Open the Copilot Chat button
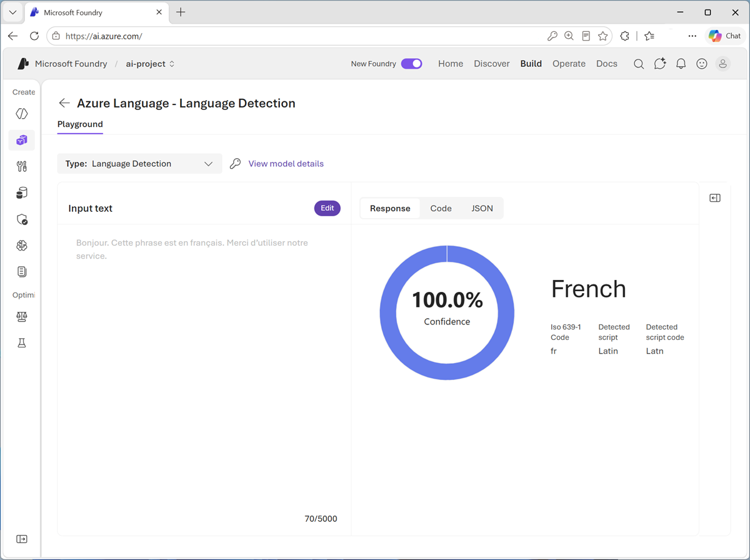This screenshot has width=750, height=560. click(725, 36)
